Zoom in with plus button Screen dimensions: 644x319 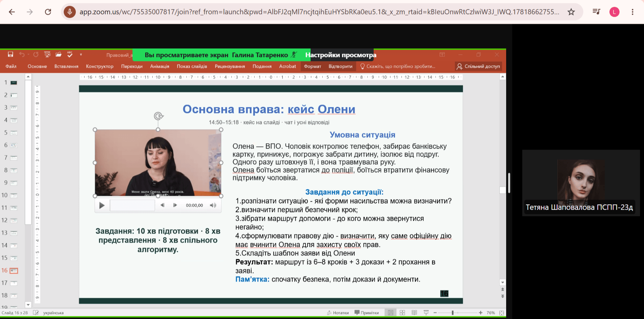click(x=481, y=313)
